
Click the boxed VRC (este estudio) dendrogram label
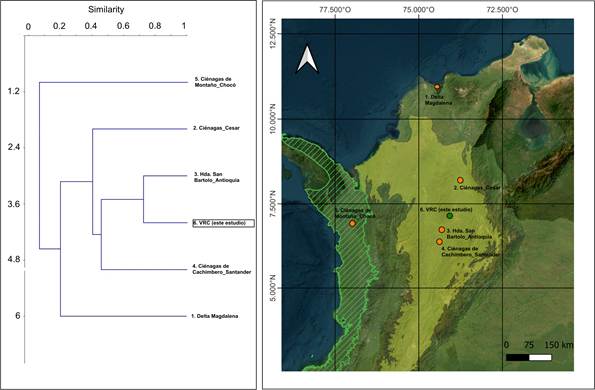point(224,223)
